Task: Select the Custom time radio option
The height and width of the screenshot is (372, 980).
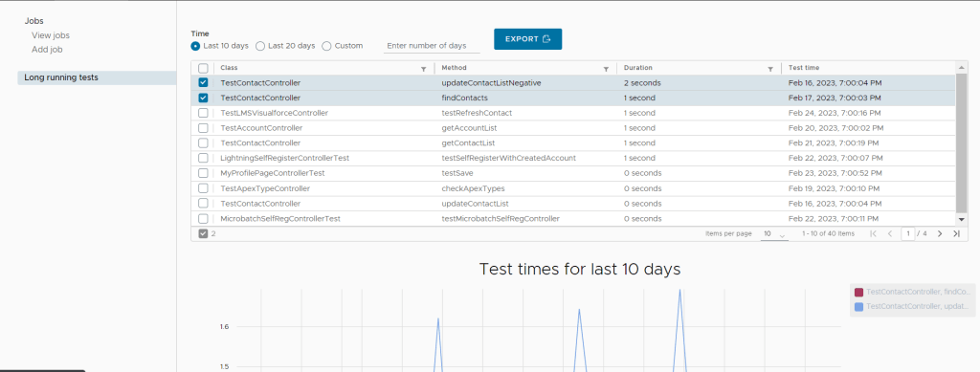Action: click(x=326, y=46)
